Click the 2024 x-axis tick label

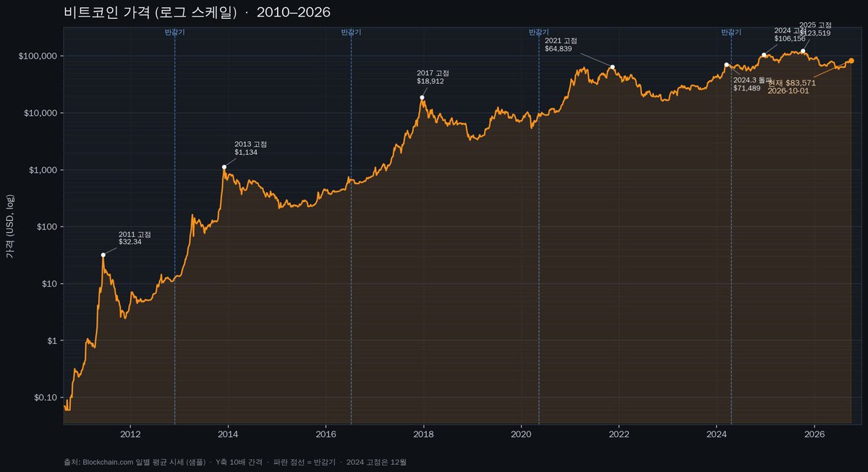716,434
